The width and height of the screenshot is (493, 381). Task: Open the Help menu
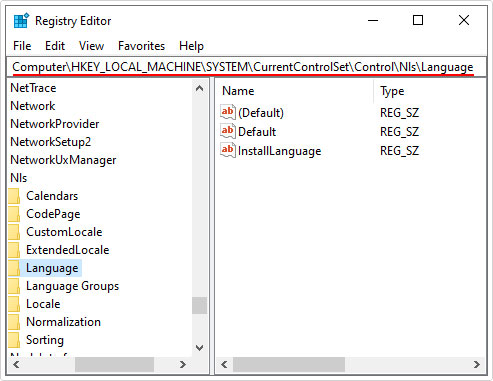click(191, 46)
